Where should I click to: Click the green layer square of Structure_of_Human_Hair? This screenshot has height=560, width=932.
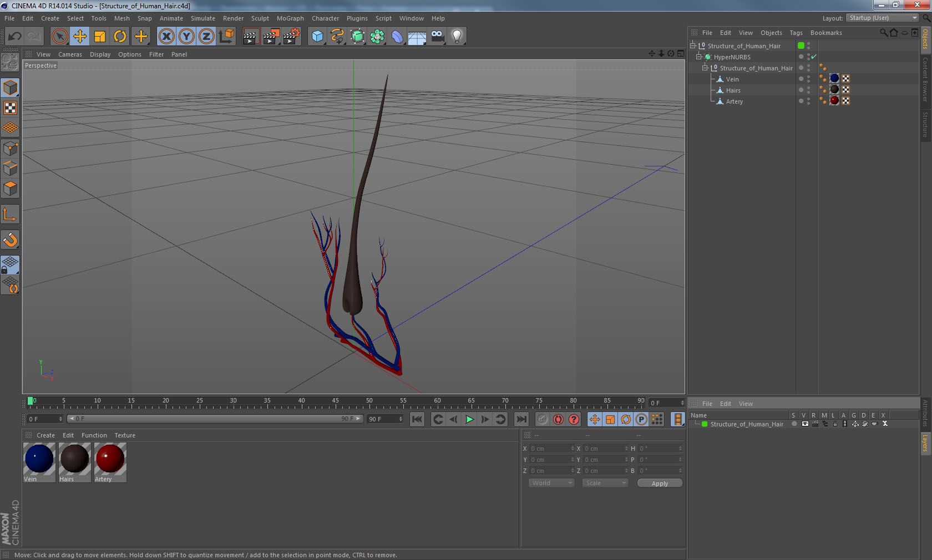(801, 45)
